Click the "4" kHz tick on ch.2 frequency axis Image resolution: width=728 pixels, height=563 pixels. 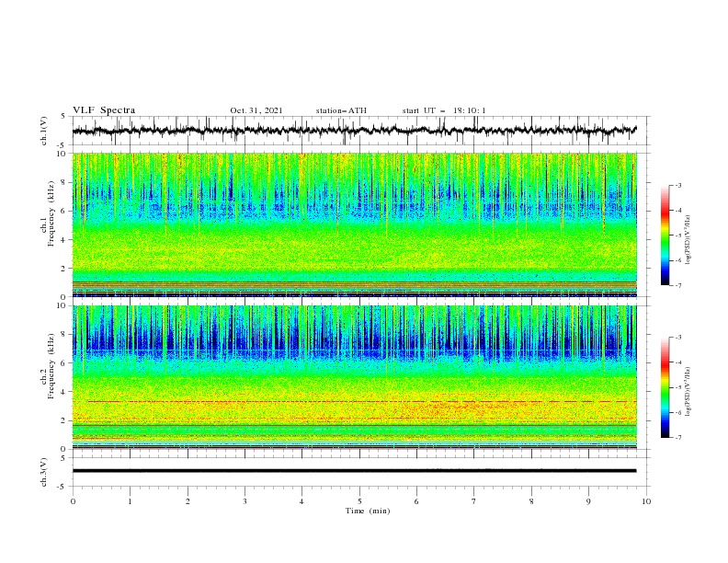64,392
